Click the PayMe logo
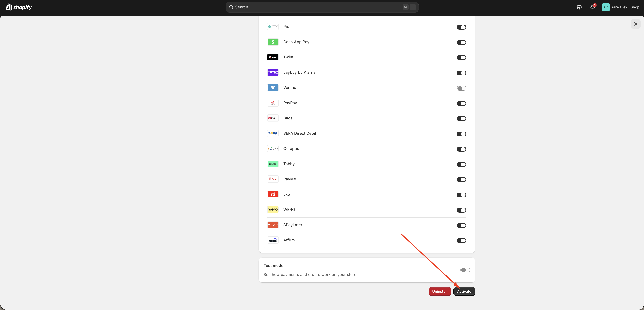The image size is (644, 310). pyautogui.click(x=273, y=179)
